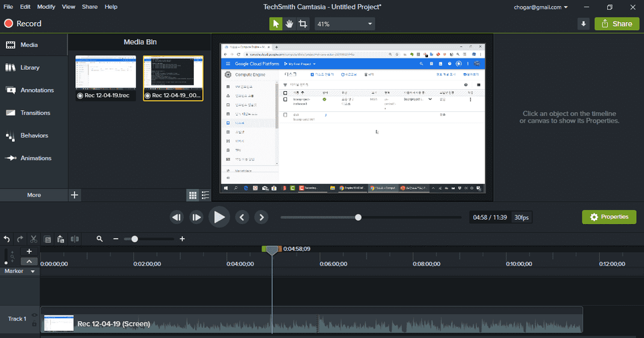Select the pointer Edit mode tool
The height and width of the screenshot is (338, 644).
[x=276, y=24]
